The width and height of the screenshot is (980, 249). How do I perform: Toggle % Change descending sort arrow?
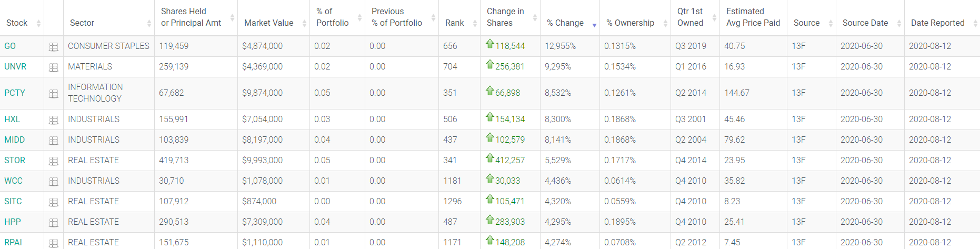tap(594, 25)
